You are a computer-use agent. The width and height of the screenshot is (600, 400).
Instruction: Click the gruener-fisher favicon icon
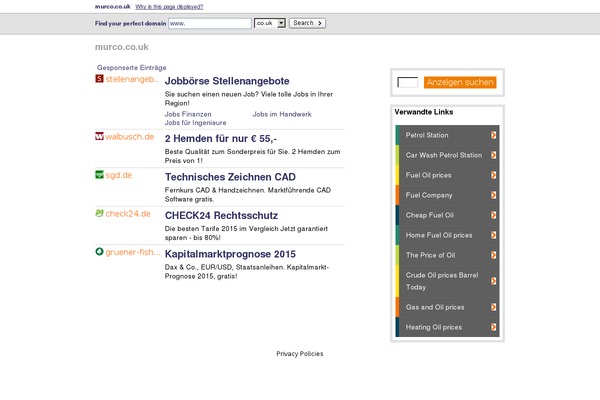click(99, 252)
